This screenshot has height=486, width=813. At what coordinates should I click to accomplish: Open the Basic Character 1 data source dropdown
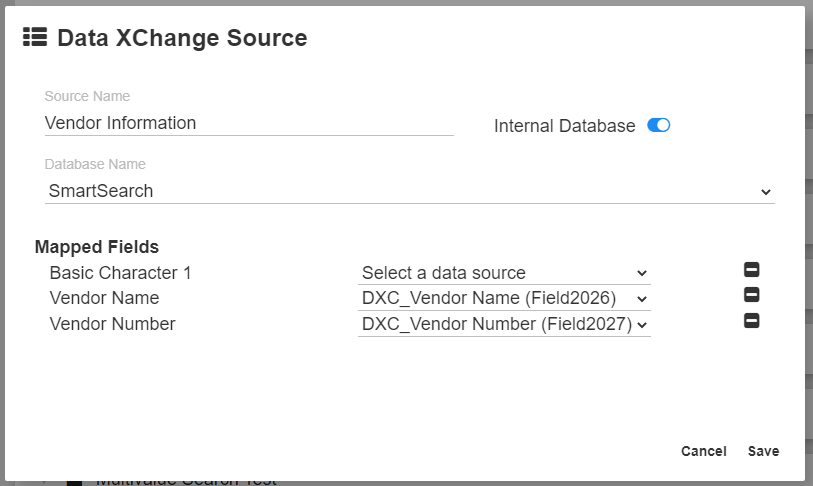point(504,273)
